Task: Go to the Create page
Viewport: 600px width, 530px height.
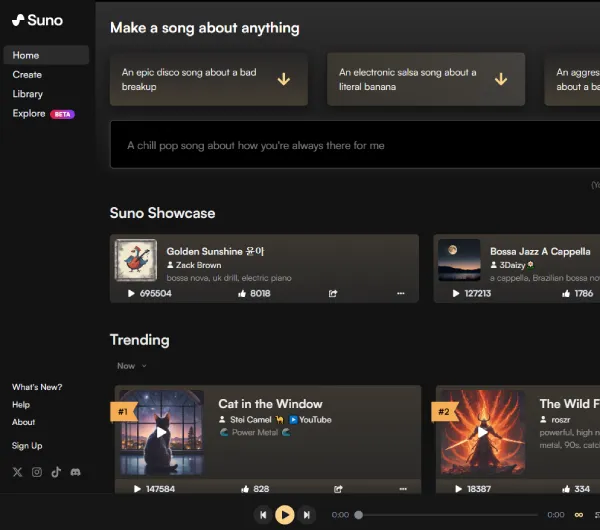Action: (27, 75)
